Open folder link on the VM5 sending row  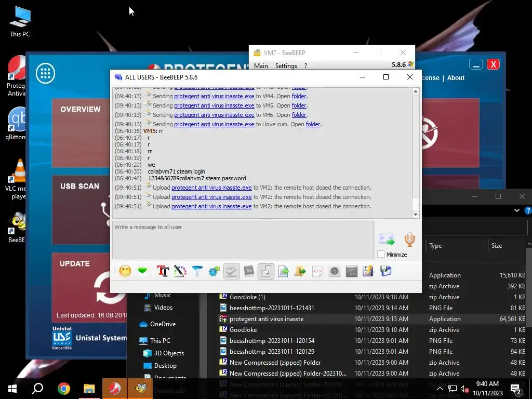coord(299,105)
